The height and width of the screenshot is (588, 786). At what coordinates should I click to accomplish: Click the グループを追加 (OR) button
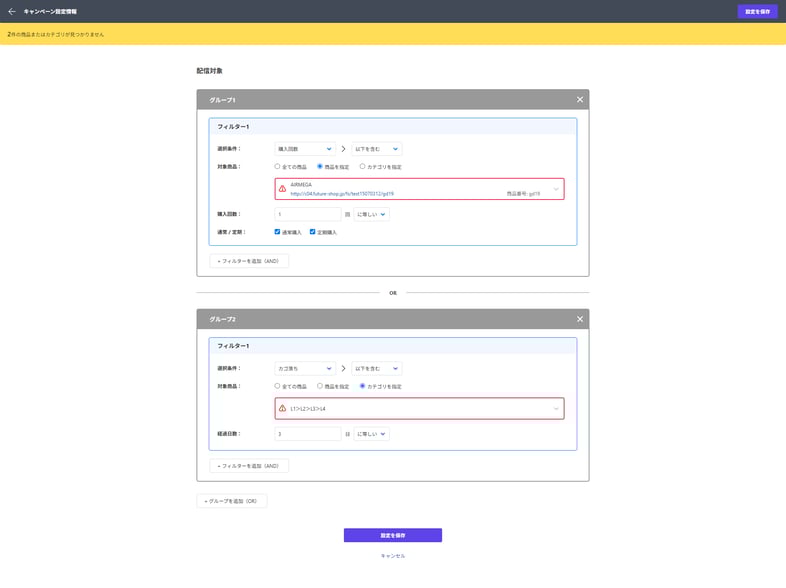[x=232, y=501]
